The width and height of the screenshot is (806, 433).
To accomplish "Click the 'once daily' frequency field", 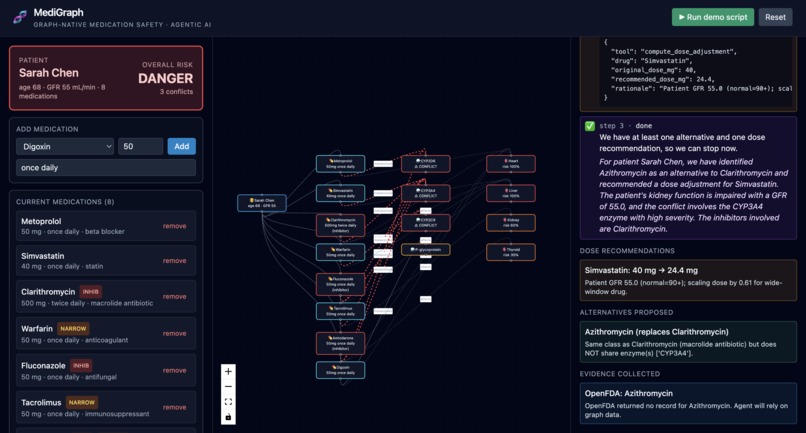I will (106, 168).
